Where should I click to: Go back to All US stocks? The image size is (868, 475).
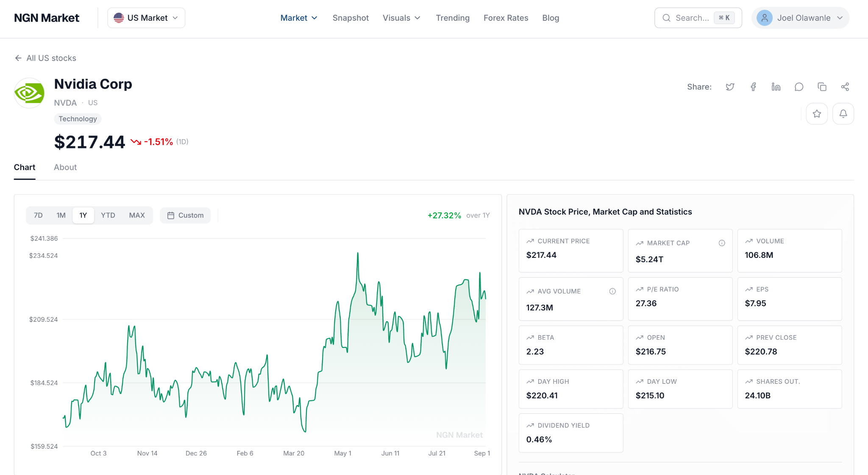pos(46,58)
